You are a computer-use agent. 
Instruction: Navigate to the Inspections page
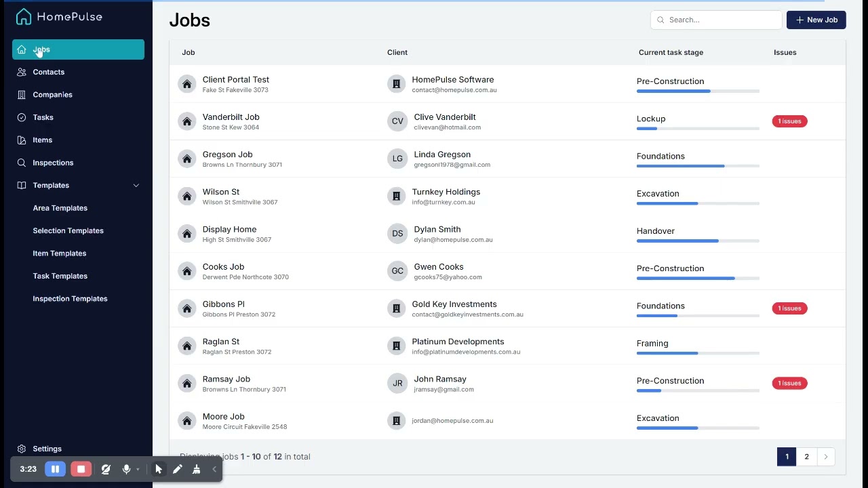tap(53, 163)
